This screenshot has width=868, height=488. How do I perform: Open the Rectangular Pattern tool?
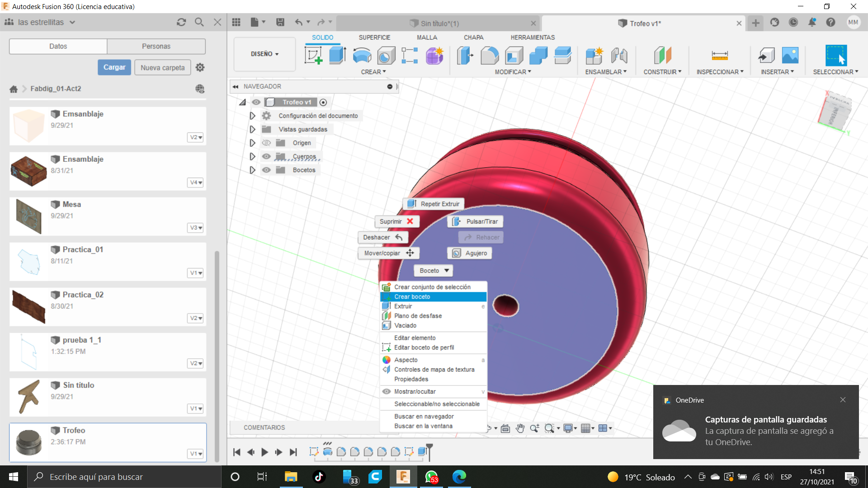(x=410, y=56)
